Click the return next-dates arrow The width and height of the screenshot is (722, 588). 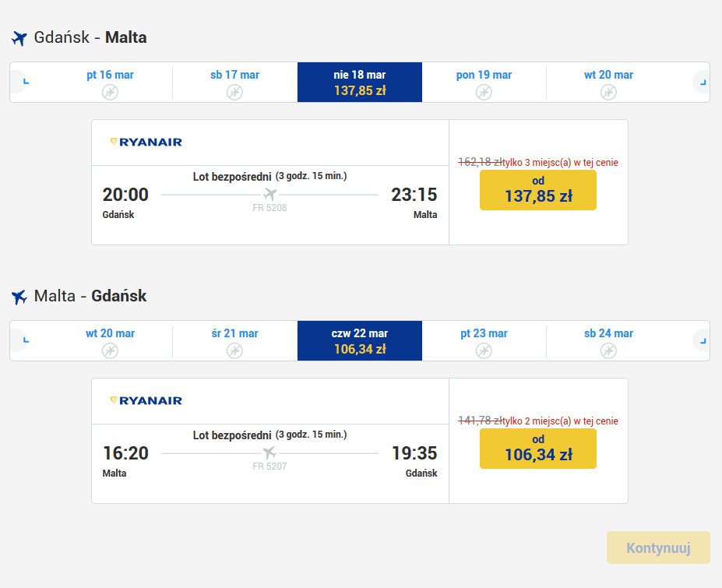pos(700,341)
